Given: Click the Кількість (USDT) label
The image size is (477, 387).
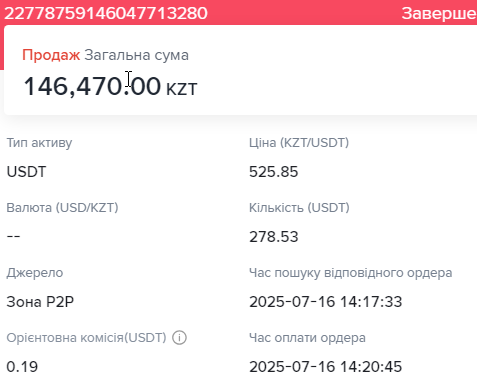Looking at the screenshot, I should pyautogui.click(x=299, y=208).
